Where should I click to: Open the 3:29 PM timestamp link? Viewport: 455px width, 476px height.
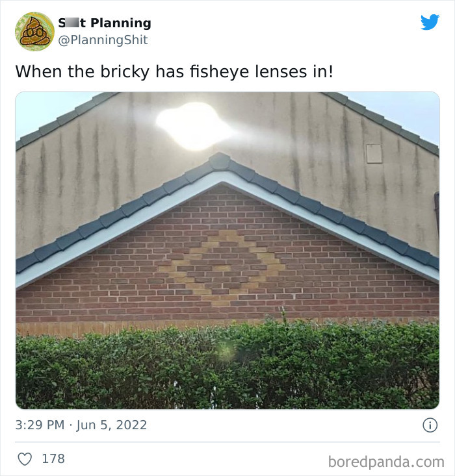40,425
